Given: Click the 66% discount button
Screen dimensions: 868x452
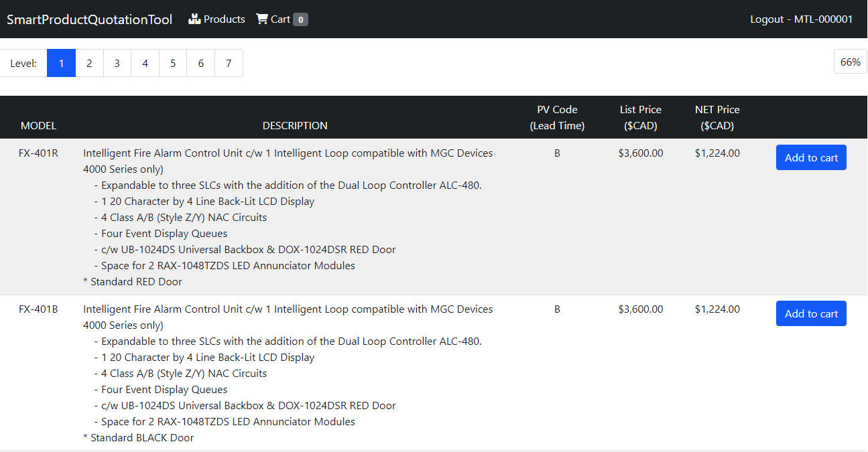Looking at the screenshot, I should pos(851,62).
